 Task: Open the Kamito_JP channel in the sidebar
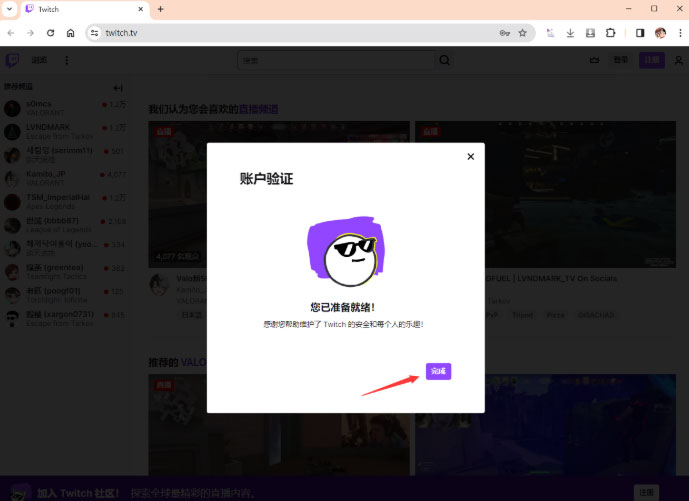click(x=65, y=178)
